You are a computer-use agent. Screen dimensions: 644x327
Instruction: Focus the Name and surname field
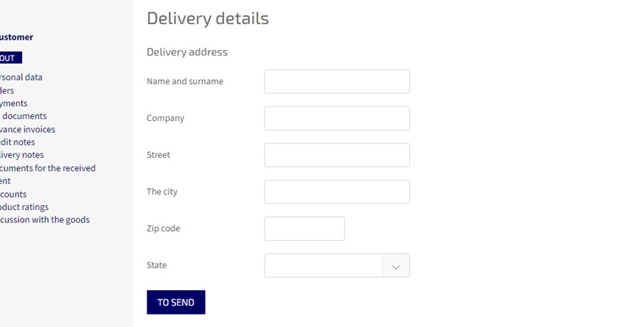[x=337, y=81]
